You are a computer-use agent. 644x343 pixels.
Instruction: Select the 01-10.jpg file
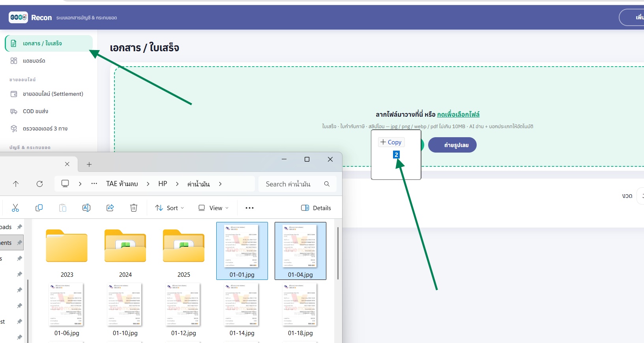(x=125, y=310)
